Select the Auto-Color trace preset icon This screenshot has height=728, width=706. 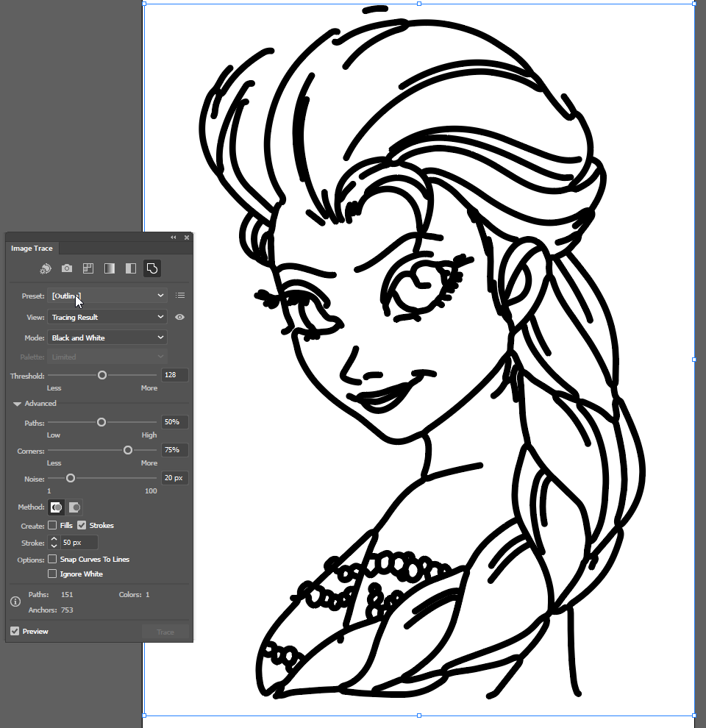[46, 268]
